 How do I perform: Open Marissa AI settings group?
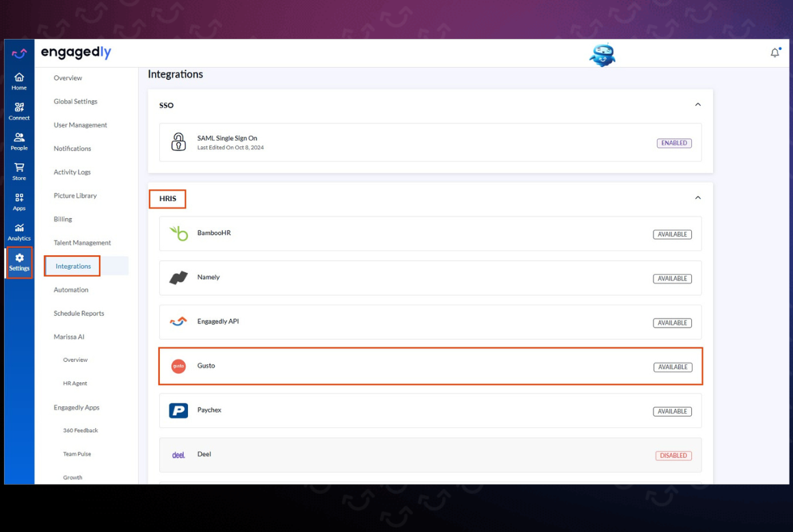[x=69, y=337]
